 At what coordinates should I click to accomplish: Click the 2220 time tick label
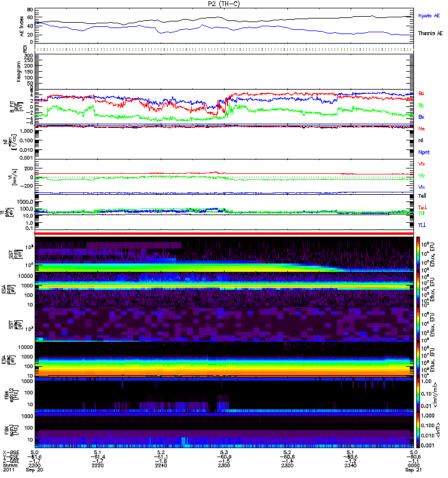[x=98, y=465]
